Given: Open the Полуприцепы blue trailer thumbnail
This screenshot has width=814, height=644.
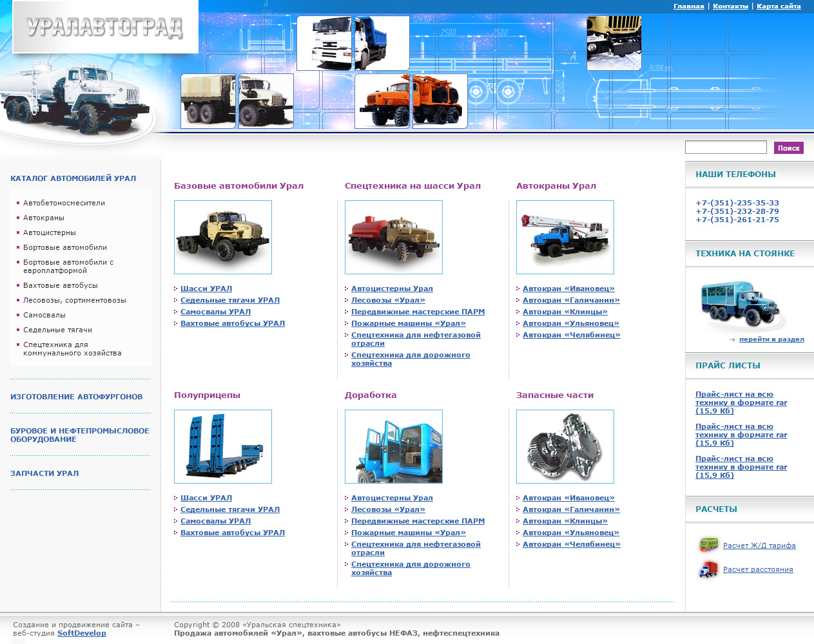Looking at the screenshot, I should coord(223,446).
